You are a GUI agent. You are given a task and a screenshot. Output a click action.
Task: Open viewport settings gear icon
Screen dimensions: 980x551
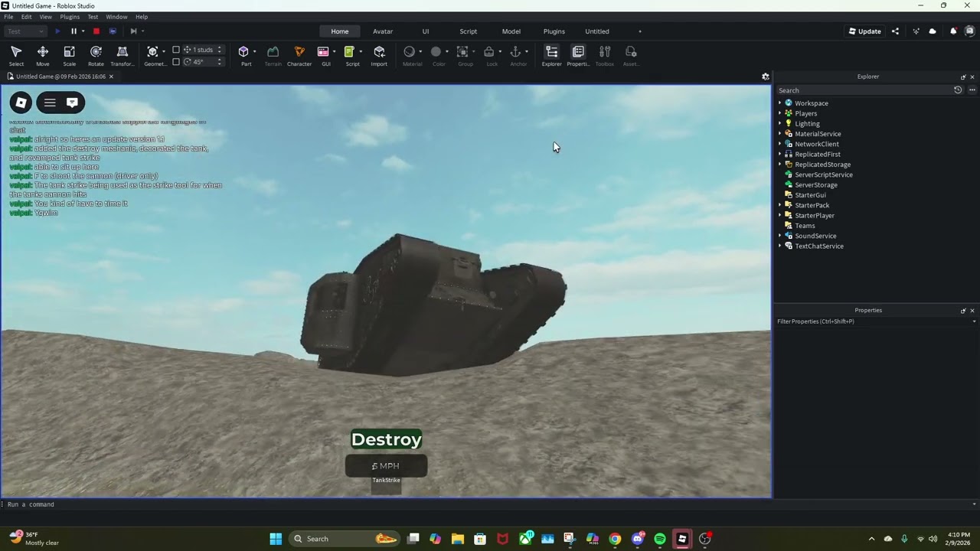click(x=765, y=77)
